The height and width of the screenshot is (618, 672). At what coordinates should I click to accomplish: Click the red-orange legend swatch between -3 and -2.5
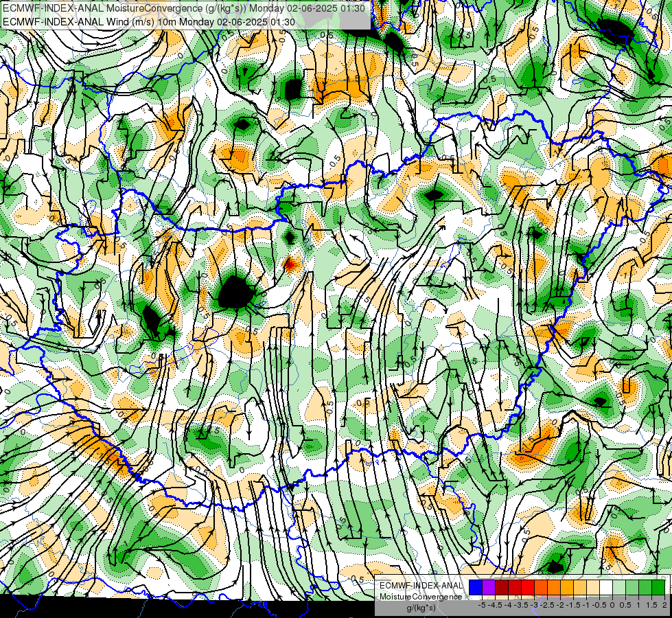coord(541,588)
